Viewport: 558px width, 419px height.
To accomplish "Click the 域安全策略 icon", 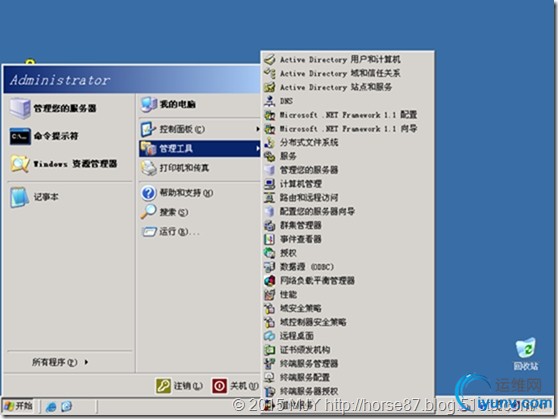I will (270, 308).
